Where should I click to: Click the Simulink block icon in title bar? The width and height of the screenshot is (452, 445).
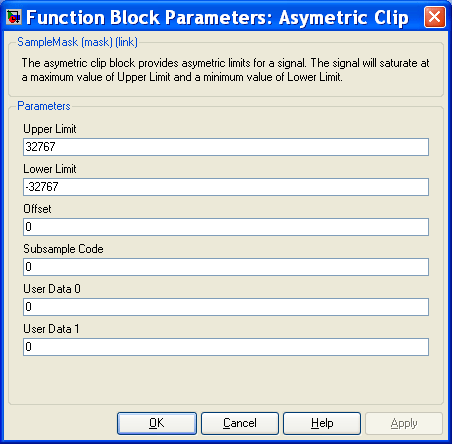(x=14, y=17)
